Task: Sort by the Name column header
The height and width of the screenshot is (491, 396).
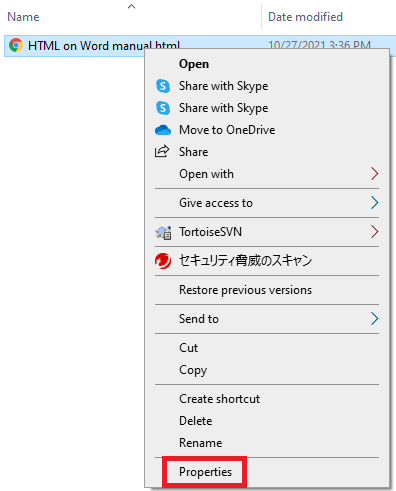Action: coord(23,17)
